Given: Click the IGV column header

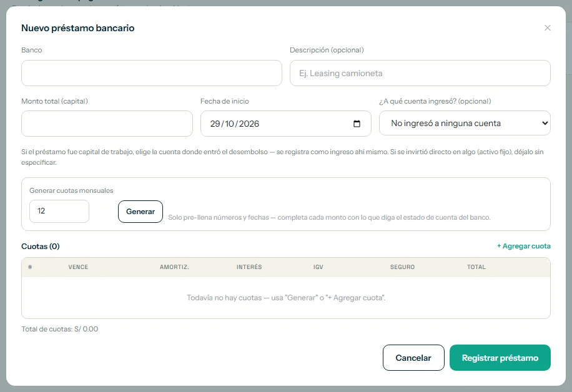Looking at the screenshot, I should (318, 267).
